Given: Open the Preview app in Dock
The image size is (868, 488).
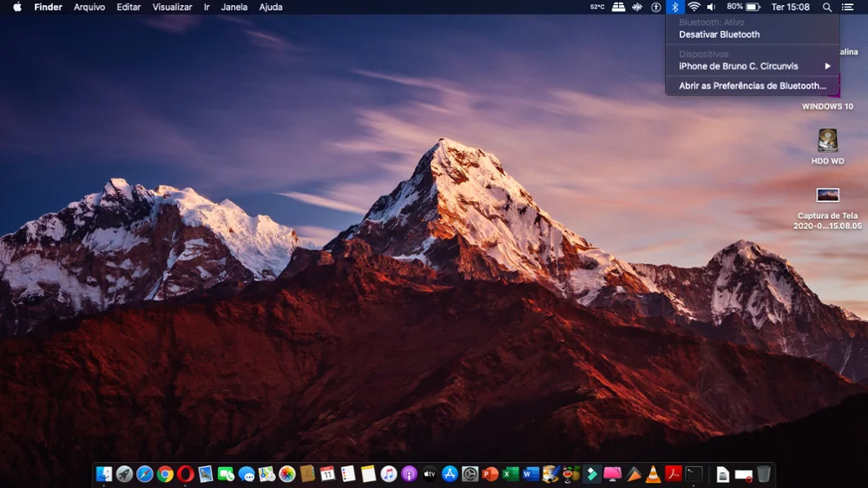Looking at the screenshot, I should (x=206, y=474).
